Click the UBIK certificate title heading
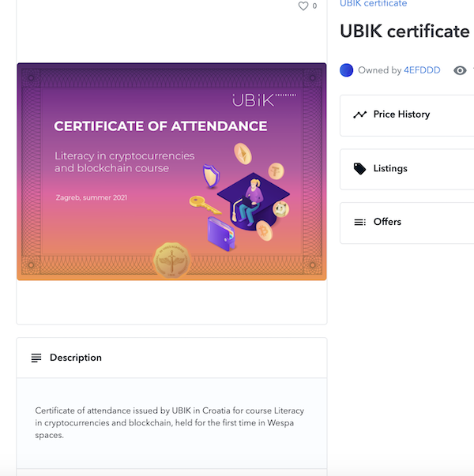This screenshot has width=474, height=476. coord(404,32)
